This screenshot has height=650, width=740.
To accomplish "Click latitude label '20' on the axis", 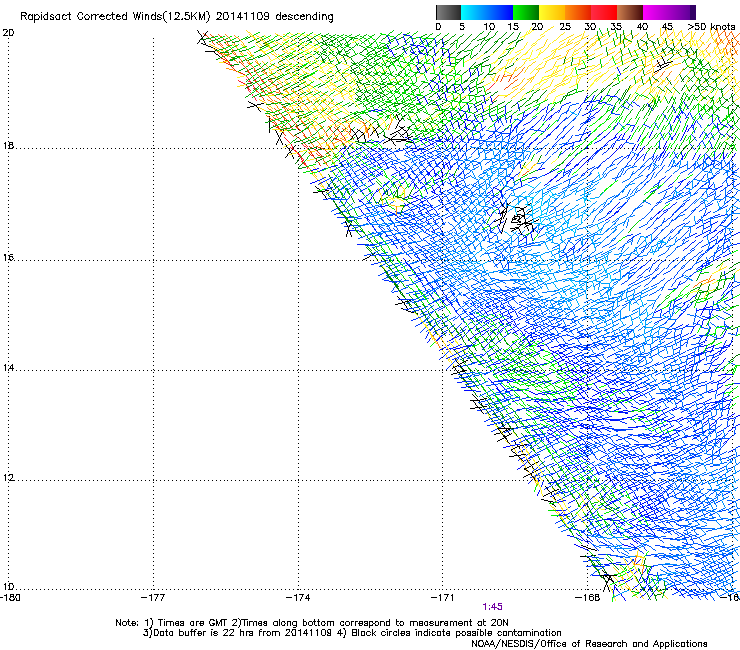I will tap(8, 33).
